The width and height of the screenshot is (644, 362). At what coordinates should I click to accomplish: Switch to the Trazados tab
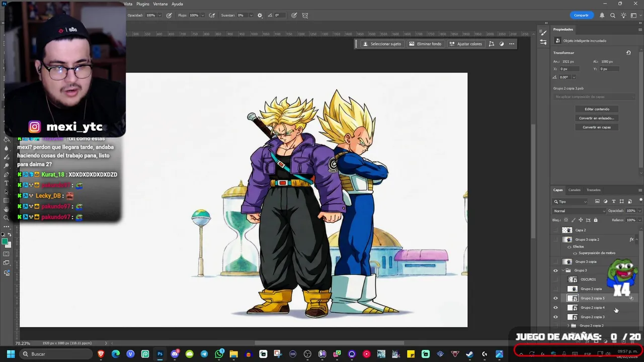[x=594, y=190]
